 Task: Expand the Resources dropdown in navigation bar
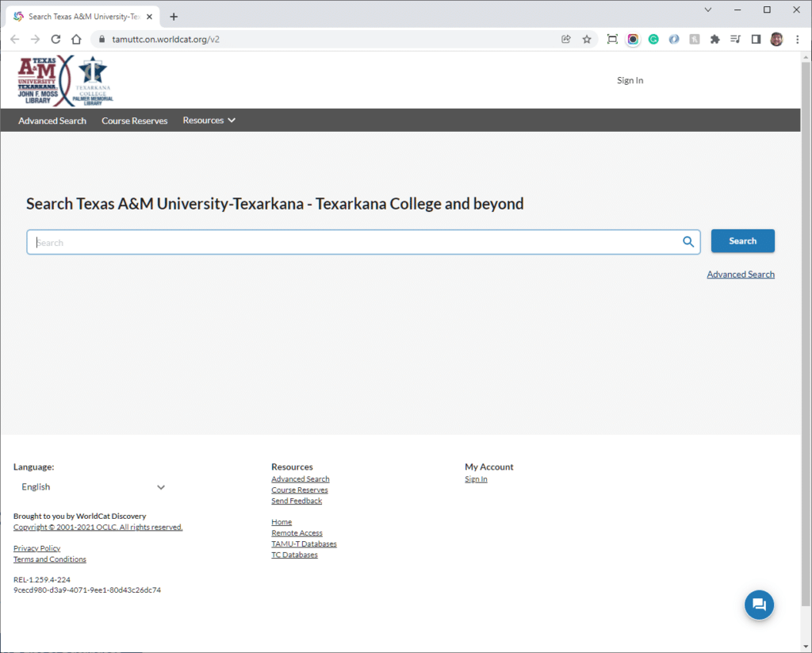(209, 121)
